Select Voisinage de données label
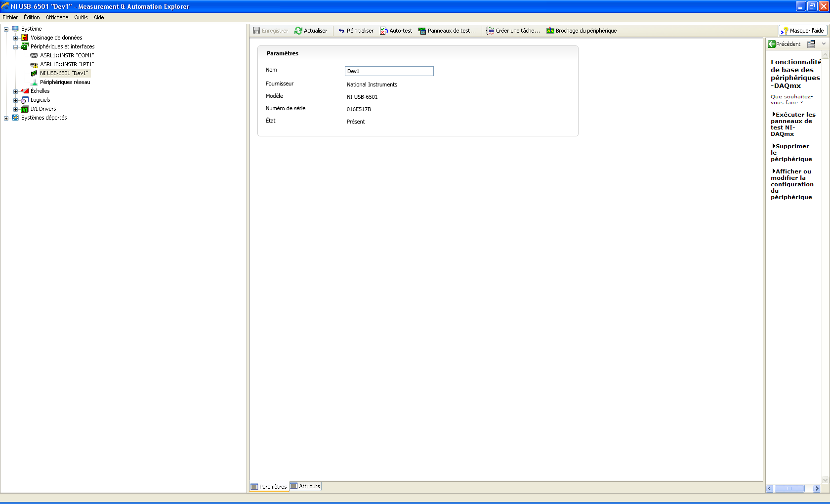The image size is (830, 504). click(x=56, y=38)
